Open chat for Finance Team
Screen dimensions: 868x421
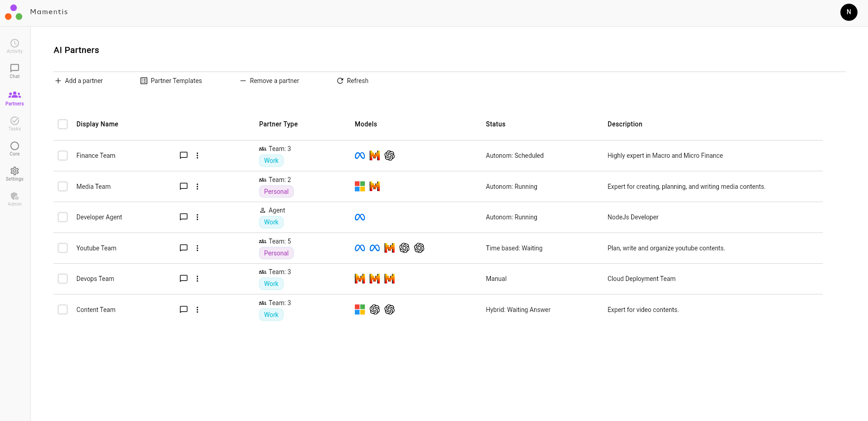(184, 156)
